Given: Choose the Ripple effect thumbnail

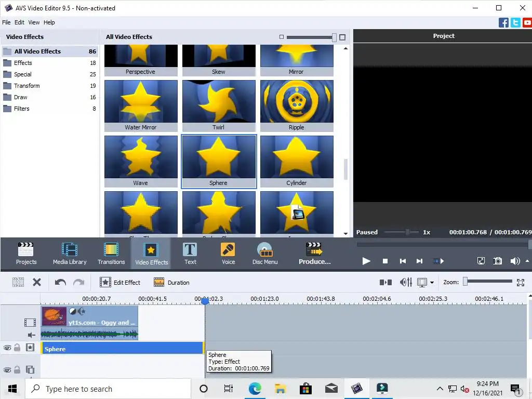Looking at the screenshot, I should [297, 105].
